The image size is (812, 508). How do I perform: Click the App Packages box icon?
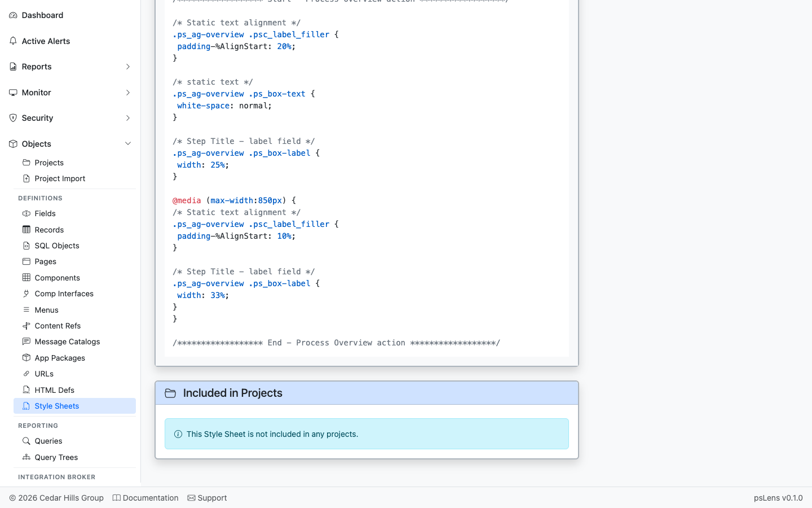coord(27,358)
